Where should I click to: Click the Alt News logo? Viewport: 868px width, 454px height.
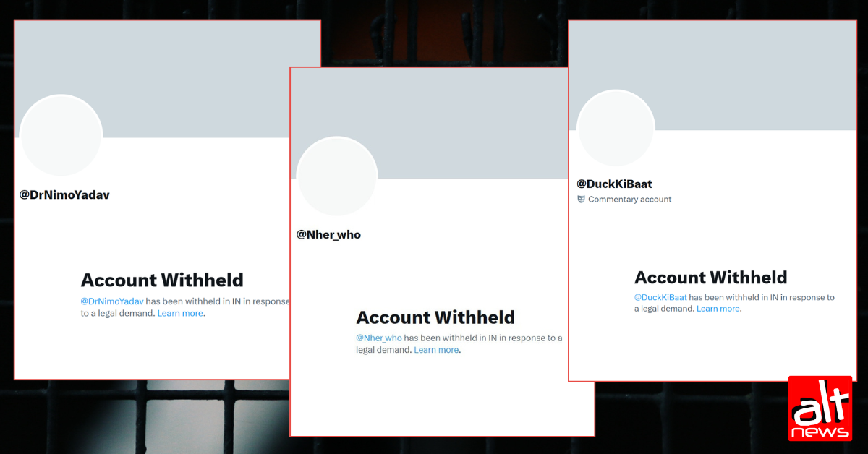(820, 408)
